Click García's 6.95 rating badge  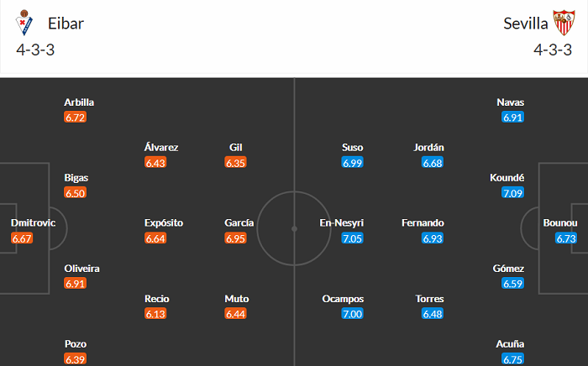tap(235, 238)
